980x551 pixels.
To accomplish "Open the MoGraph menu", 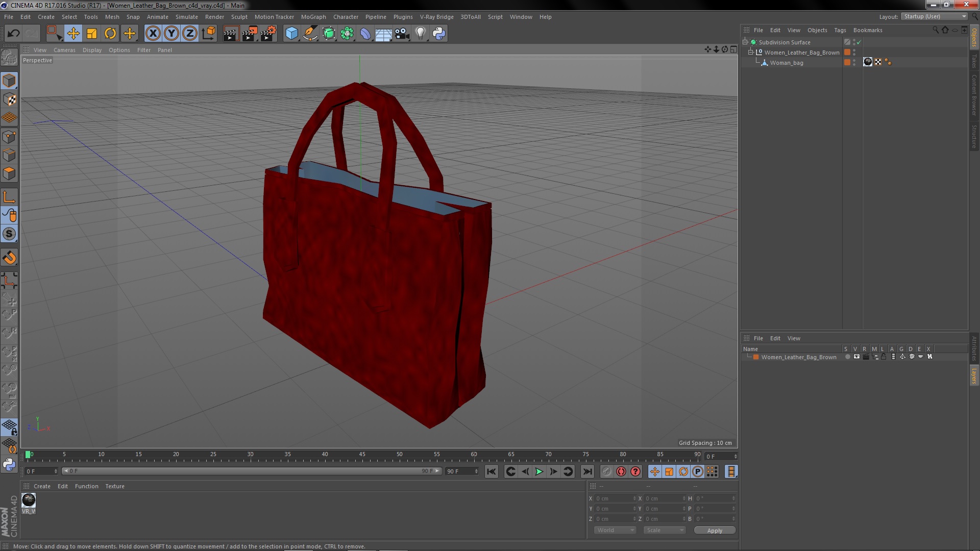I will pos(313,17).
